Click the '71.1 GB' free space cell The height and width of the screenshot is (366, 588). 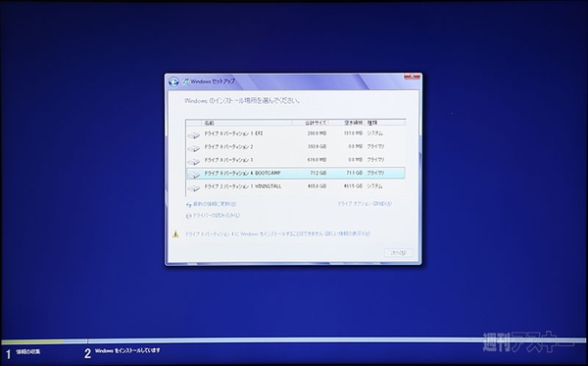[355, 173]
